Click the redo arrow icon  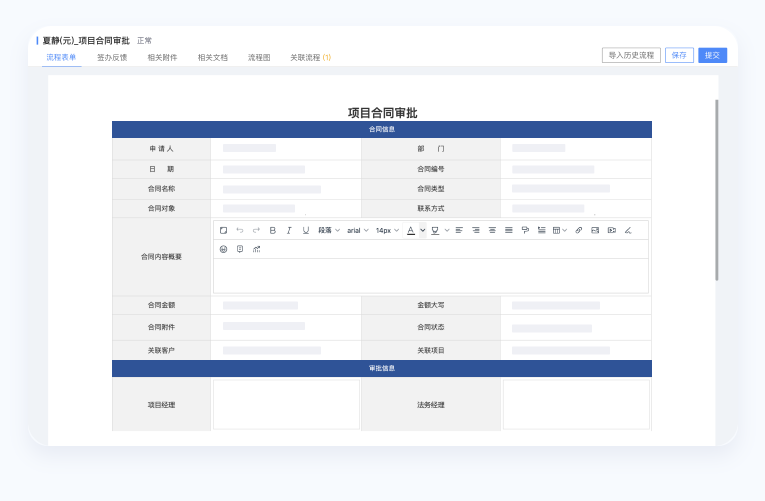(256, 230)
